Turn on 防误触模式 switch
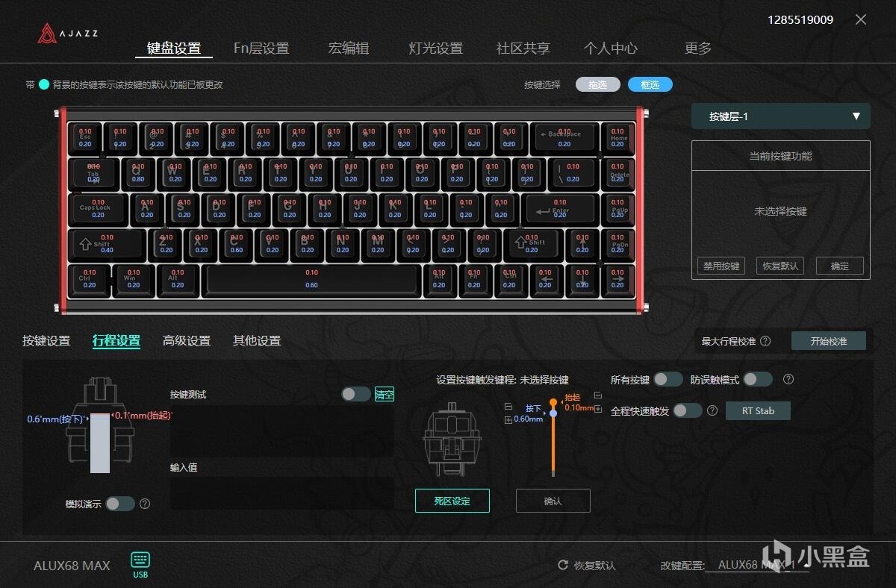The width and height of the screenshot is (896, 588). [x=757, y=380]
